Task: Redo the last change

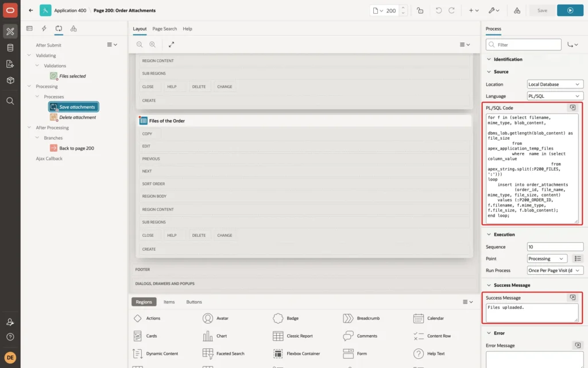Action: [451, 10]
